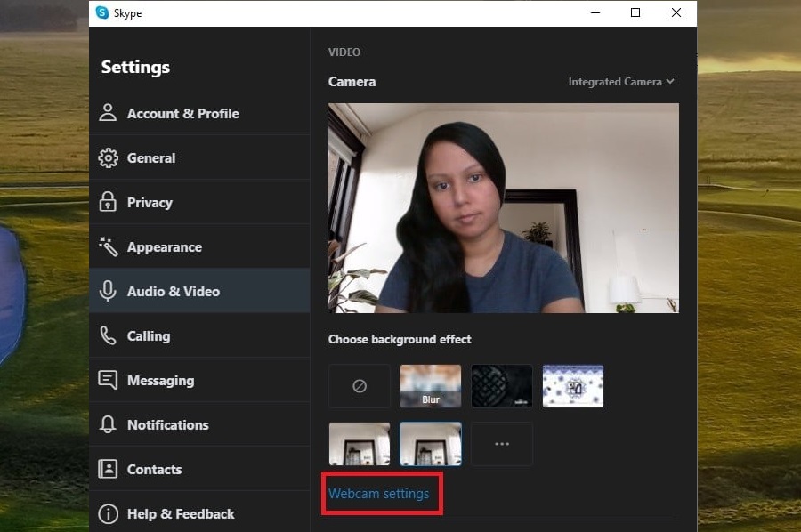Open the Integrated Camera dropdown
The width and height of the screenshot is (801, 532).
(620, 81)
